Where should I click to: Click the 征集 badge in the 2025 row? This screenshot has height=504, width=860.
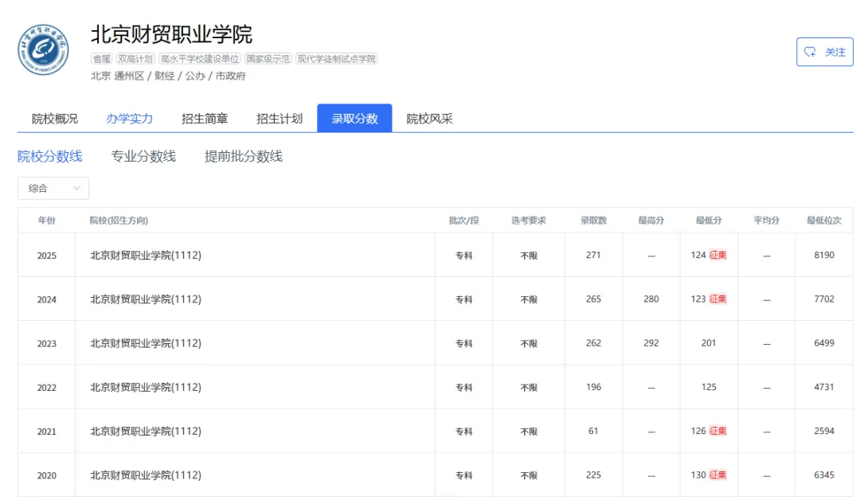point(718,255)
